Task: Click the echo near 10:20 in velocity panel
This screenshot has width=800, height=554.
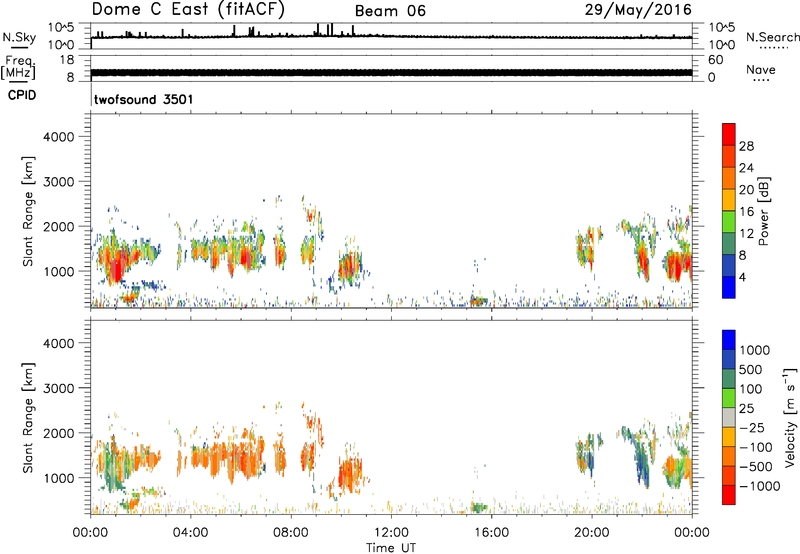Action: click(350, 473)
